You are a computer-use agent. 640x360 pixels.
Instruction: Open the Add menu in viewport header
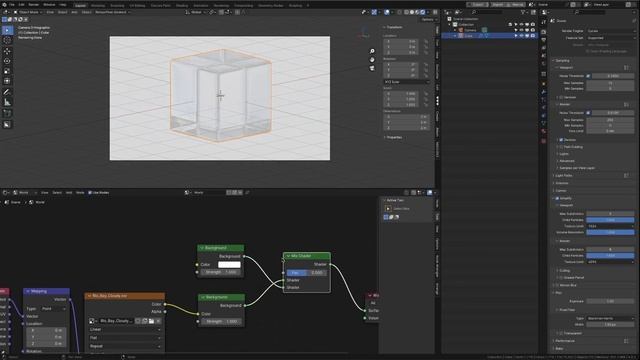tap(74, 12)
